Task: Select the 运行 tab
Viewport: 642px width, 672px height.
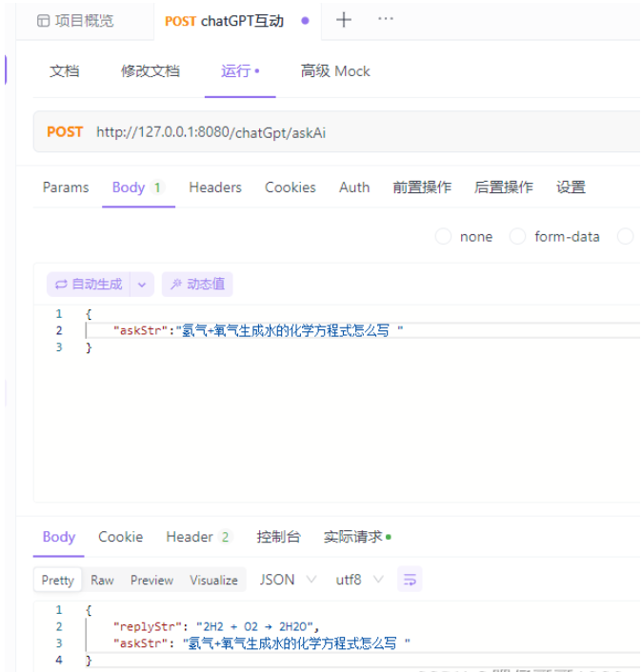Action: (x=240, y=71)
